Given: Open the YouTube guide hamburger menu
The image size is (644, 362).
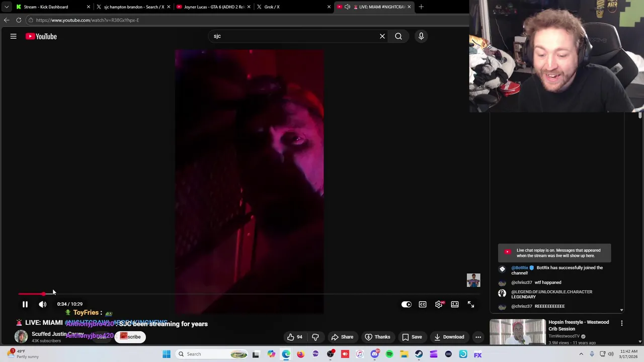Looking at the screenshot, I should pos(14,36).
